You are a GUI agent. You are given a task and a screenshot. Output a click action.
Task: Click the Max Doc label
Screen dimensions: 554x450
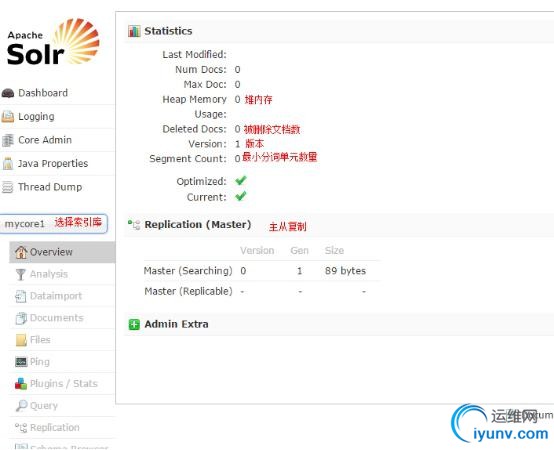click(205, 84)
